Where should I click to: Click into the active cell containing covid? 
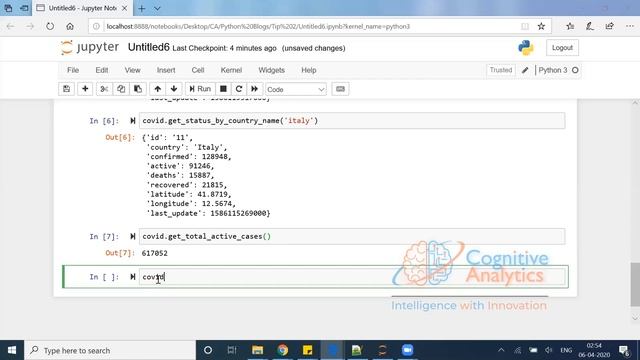pos(352,277)
